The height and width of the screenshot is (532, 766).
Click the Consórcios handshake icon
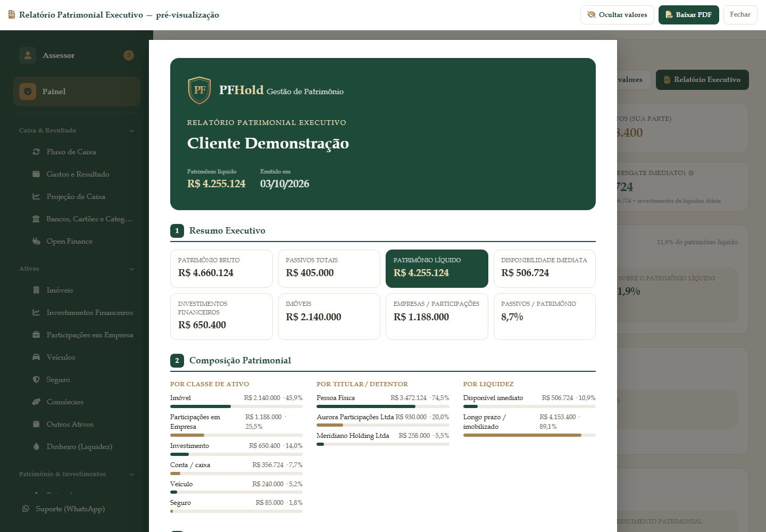[36, 402]
